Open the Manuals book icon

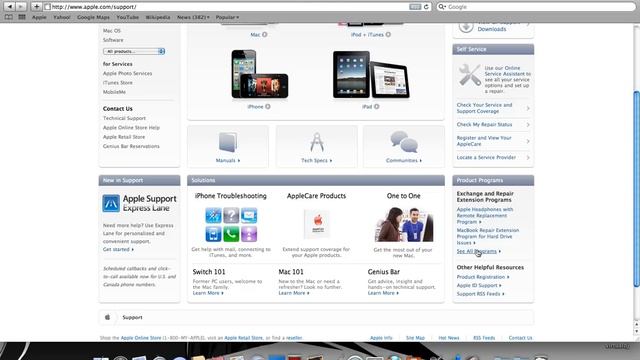tap(228, 142)
